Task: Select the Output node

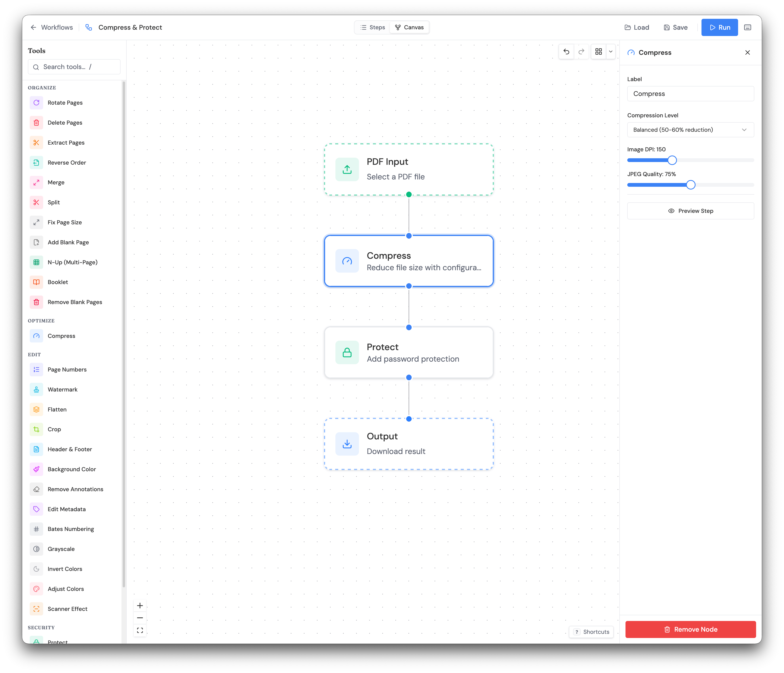Action: click(x=409, y=444)
